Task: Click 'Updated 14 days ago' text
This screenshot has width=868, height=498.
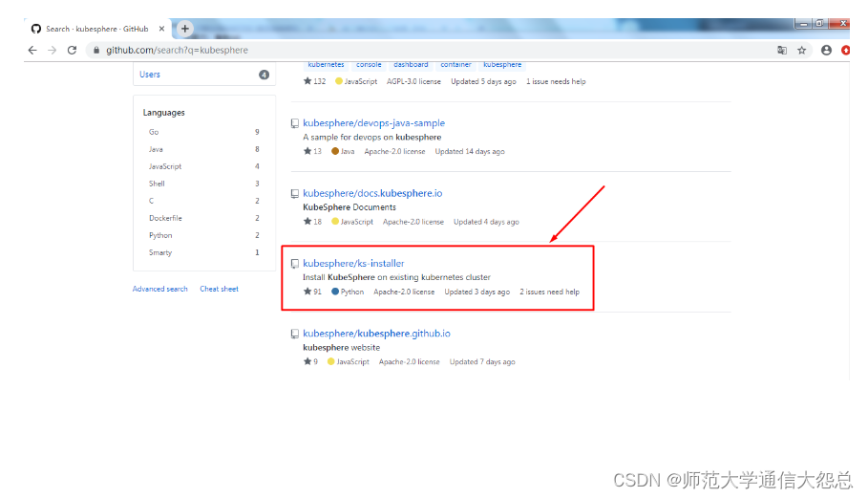Action: pos(470,151)
